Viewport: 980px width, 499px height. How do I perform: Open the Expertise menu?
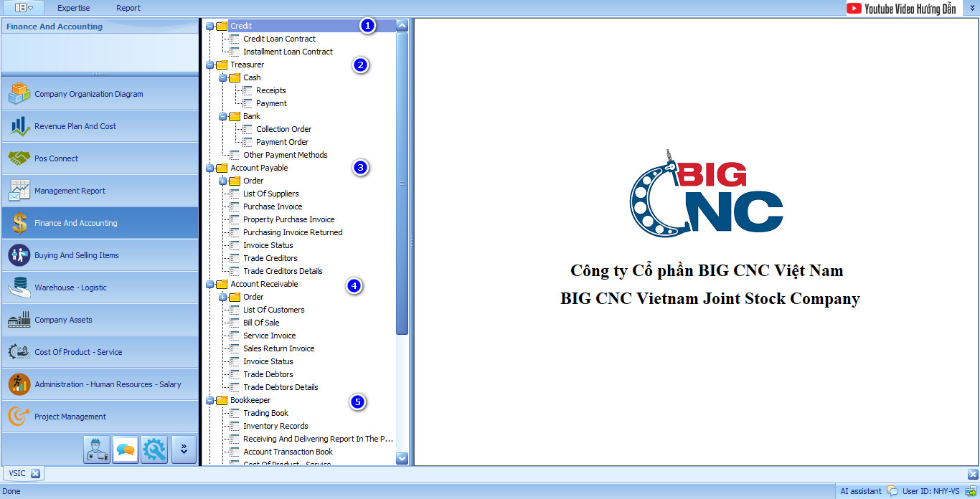(74, 8)
